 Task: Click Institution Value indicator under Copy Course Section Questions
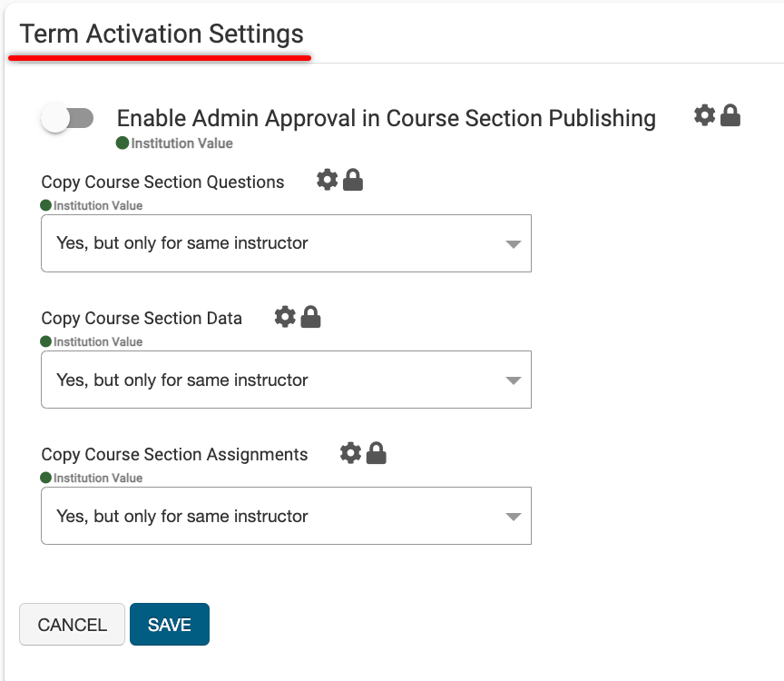92,206
